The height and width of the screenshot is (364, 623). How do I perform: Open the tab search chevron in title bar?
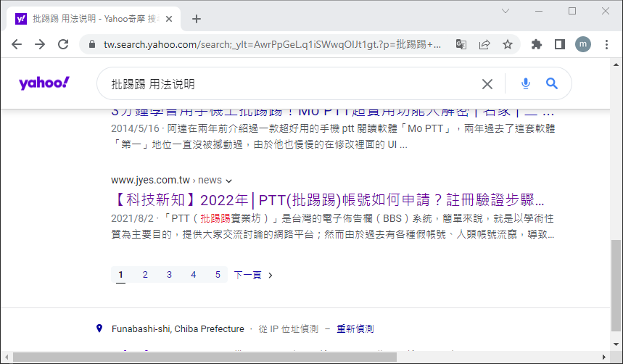tap(506, 11)
